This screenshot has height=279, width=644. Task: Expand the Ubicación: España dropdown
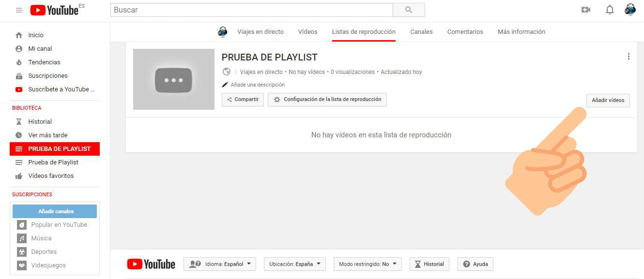294,264
